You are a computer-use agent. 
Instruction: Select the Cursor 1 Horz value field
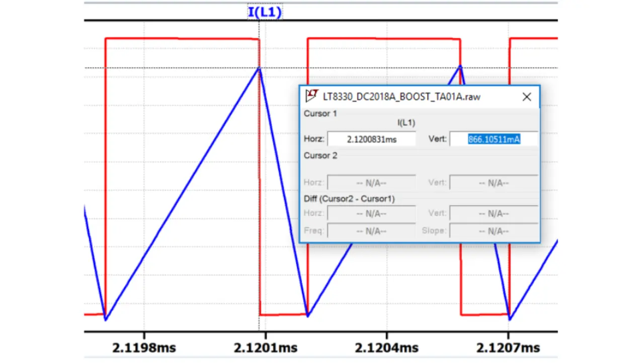click(371, 139)
